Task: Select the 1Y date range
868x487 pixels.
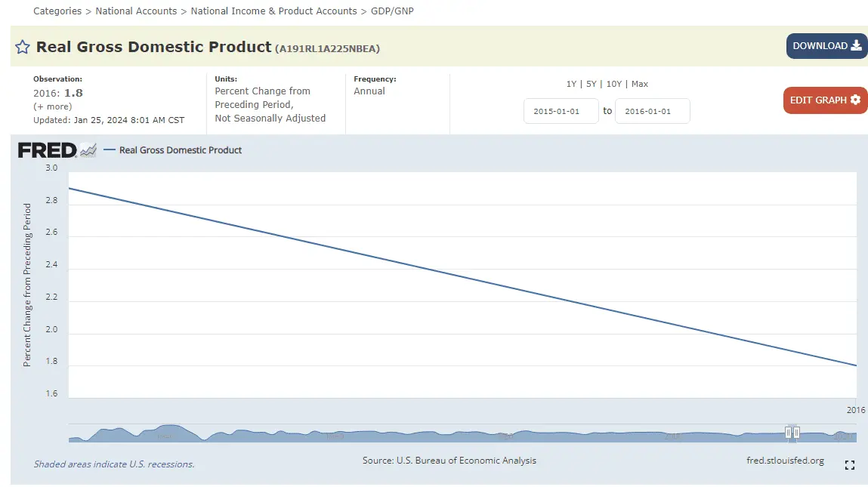Action: (572, 84)
